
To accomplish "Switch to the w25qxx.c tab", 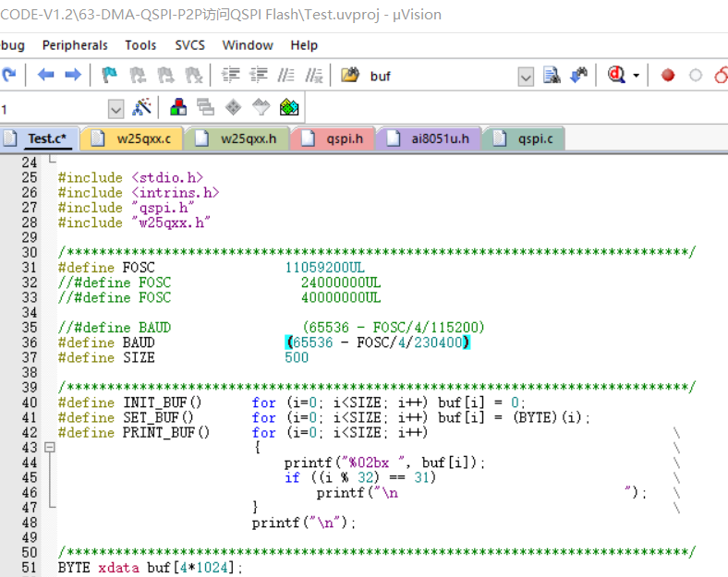I will point(131,138).
